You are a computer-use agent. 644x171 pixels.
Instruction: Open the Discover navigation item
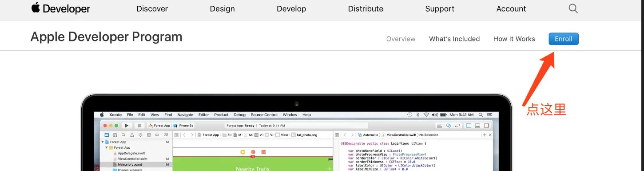pos(152,8)
